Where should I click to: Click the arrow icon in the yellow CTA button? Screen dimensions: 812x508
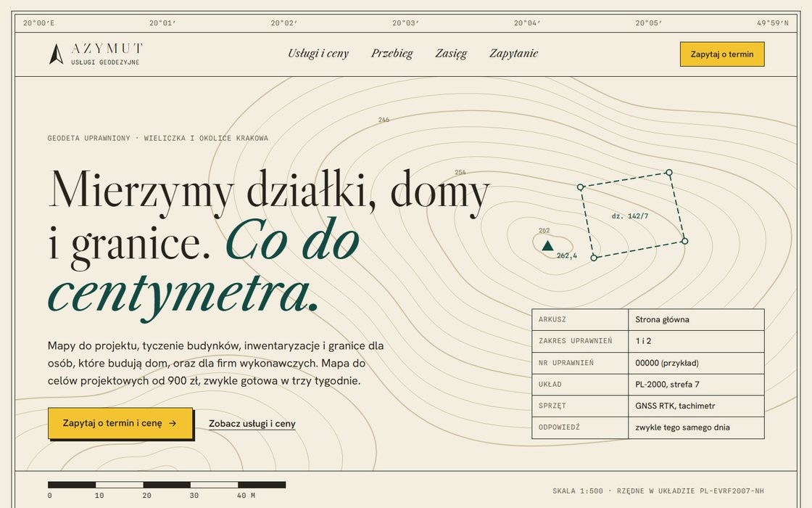pos(173,424)
